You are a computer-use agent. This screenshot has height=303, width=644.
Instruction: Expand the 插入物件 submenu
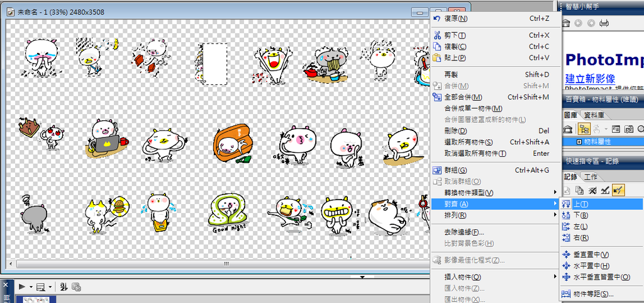click(x=496, y=277)
